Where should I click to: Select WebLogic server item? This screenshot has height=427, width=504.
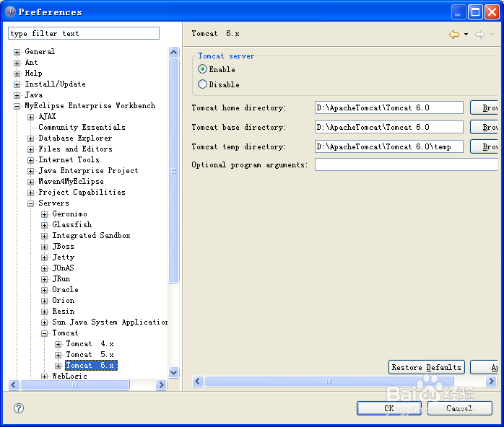pyautogui.click(x=69, y=376)
